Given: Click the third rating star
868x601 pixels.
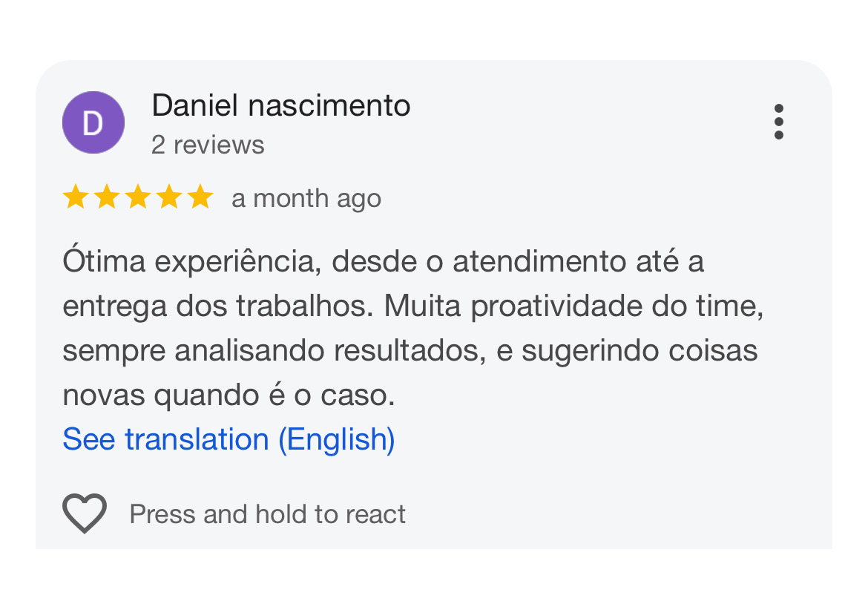Looking at the screenshot, I should point(137,198).
